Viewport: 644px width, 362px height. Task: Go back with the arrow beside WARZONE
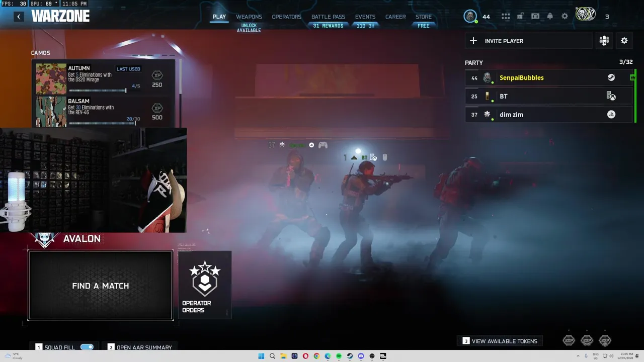point(19,17)
